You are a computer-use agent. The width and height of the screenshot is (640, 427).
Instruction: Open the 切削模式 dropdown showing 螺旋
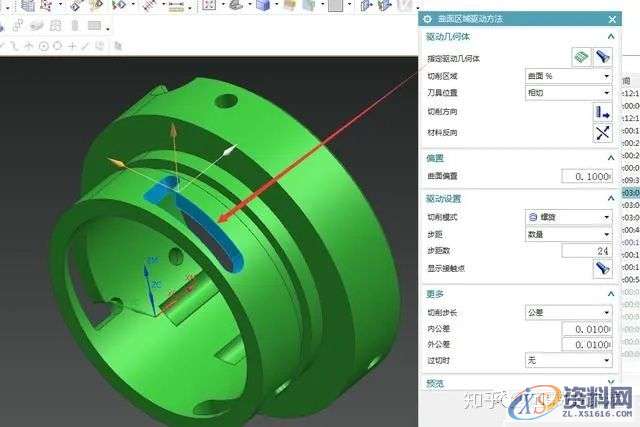click(x=568, y=216)
